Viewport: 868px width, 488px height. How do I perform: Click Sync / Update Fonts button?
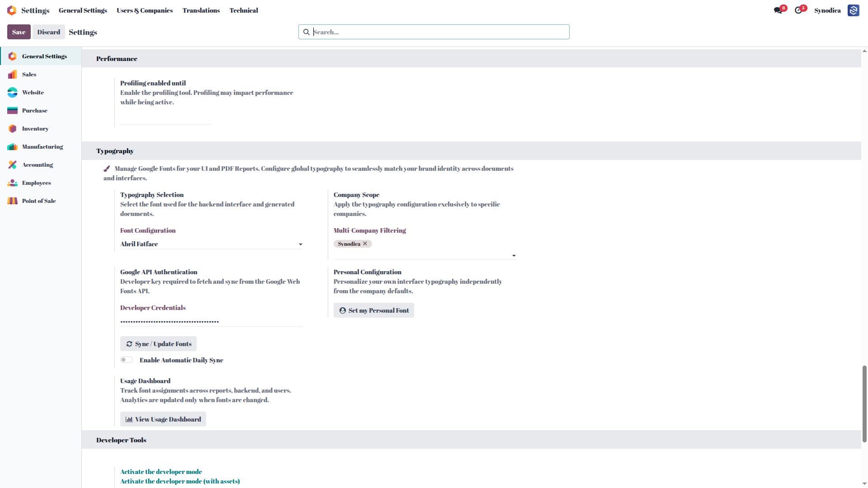click(158, 344)
